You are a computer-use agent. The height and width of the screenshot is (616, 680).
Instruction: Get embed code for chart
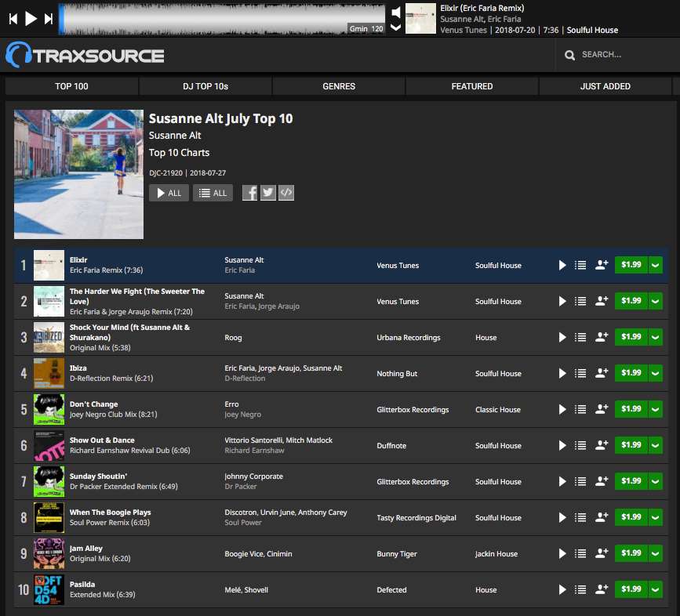click(286, 193)
